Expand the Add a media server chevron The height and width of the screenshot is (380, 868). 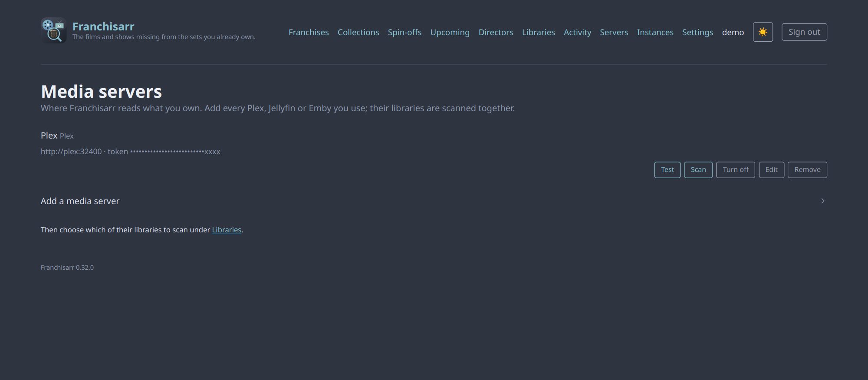pyautogui.click(x=822, y=201)
